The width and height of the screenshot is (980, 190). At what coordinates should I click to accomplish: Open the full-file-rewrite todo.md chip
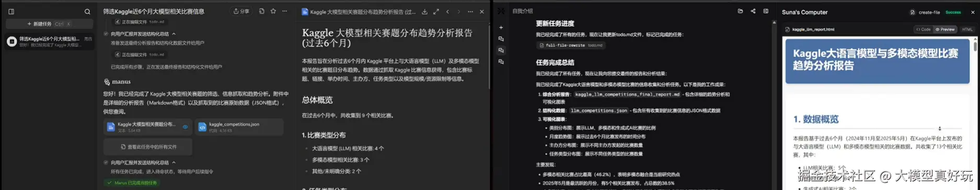pyautogui.click(x=571, y=45)
